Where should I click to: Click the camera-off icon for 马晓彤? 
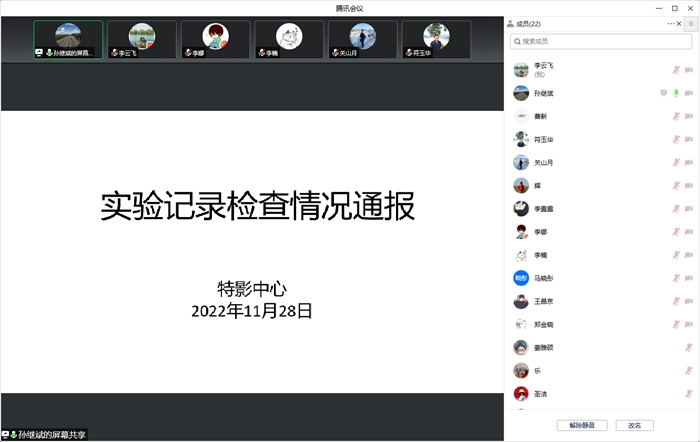(x=689, y=277)
